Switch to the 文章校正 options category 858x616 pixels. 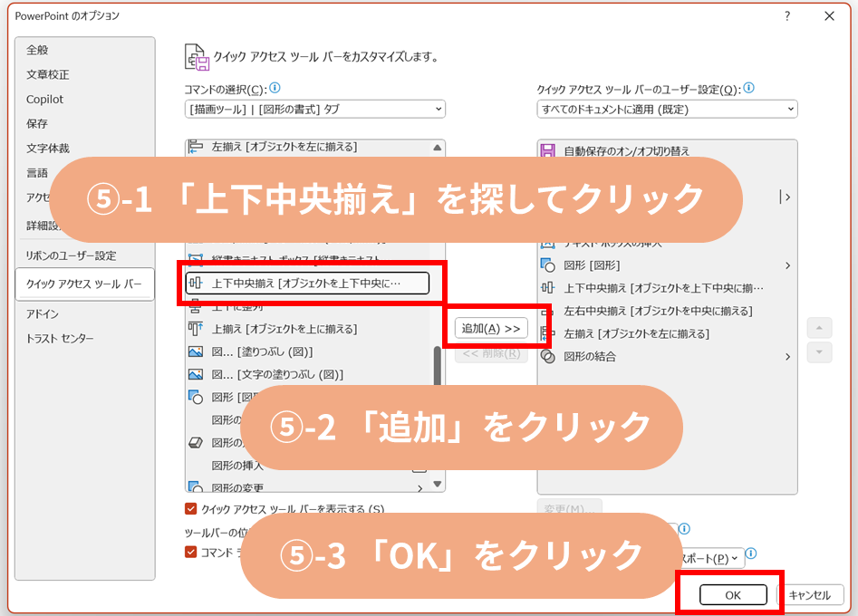(48, 74)
